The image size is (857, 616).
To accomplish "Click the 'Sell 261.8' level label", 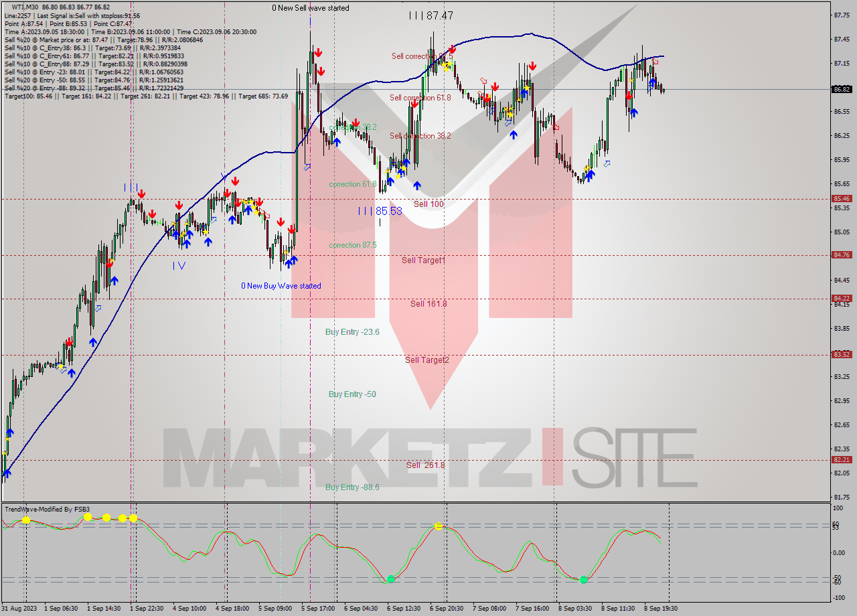I will pyautogui.click(x=425, y=465).
